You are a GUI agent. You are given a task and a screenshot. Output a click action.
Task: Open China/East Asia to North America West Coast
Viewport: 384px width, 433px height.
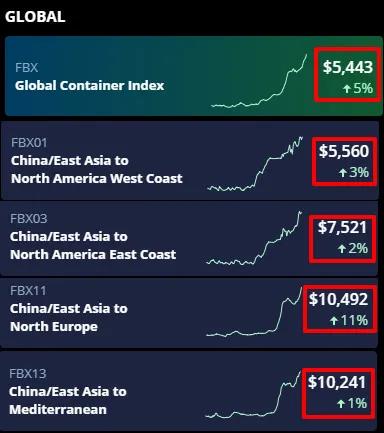[x=97, y=169]
